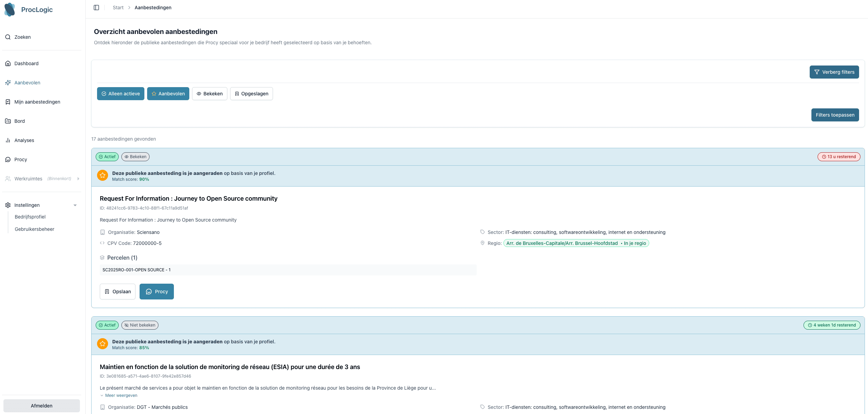This screenshot has height=414, width=868.
Task: Toggle the 'Alleen actieve' filter off
Action: point(120,93)
